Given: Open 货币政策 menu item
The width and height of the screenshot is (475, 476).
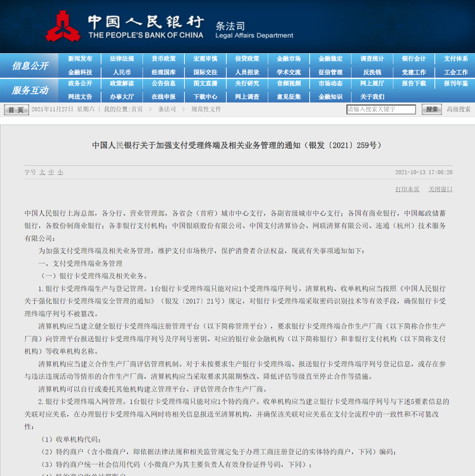Looking at the screenshot, I should (163, 59).
